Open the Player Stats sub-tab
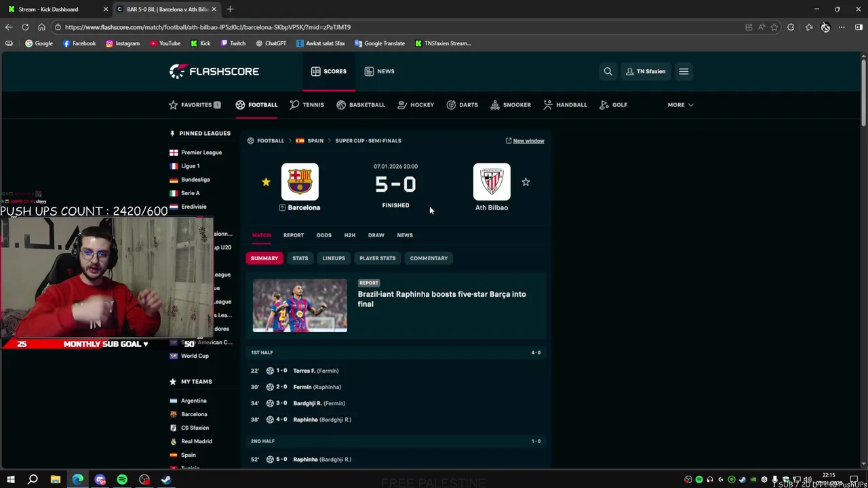 click(x=377, y=258)
